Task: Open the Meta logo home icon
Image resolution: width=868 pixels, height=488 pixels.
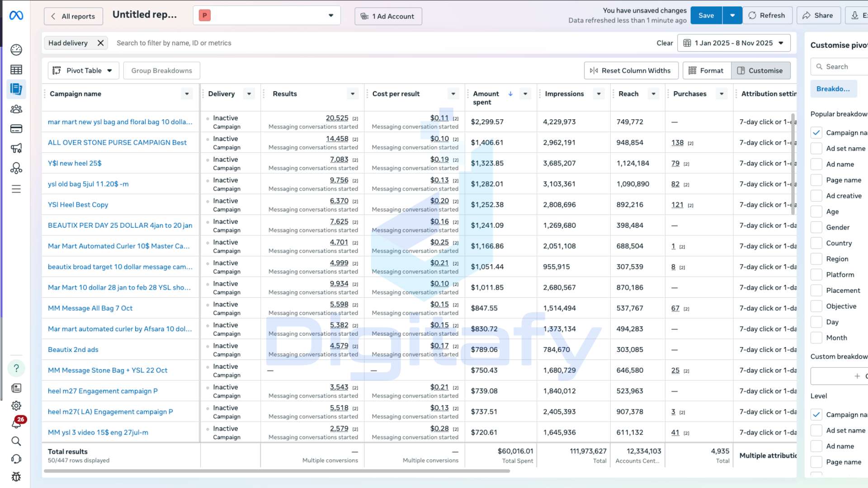Action: click(x=16, y=16)
